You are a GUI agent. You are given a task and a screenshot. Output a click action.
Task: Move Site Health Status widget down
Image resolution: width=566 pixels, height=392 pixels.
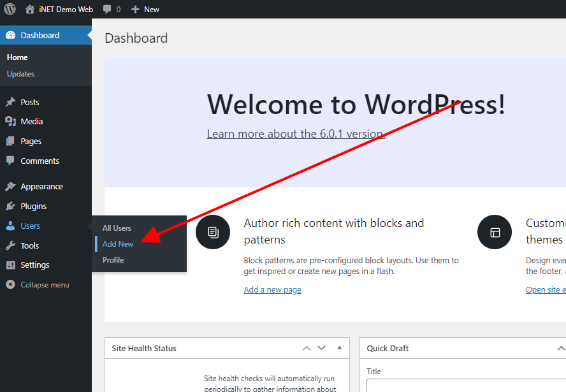(321, 348)
